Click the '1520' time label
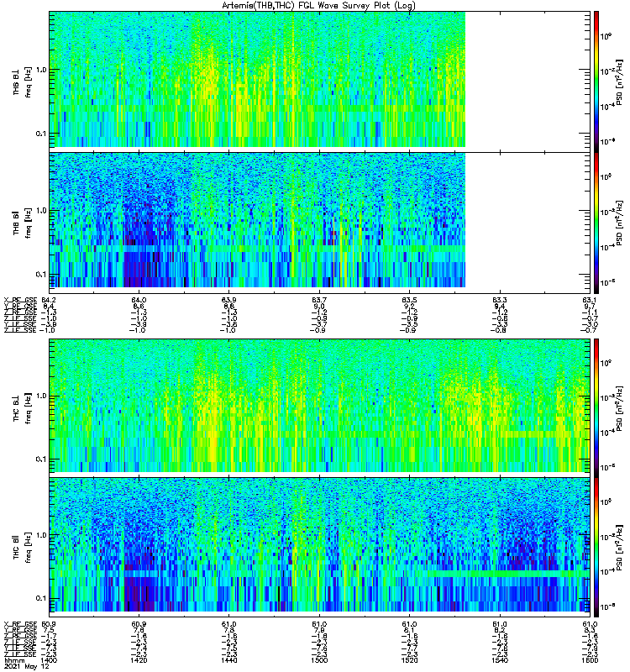Screen dimensions: 630x672 pyautogui.click(x=409, y=660)
